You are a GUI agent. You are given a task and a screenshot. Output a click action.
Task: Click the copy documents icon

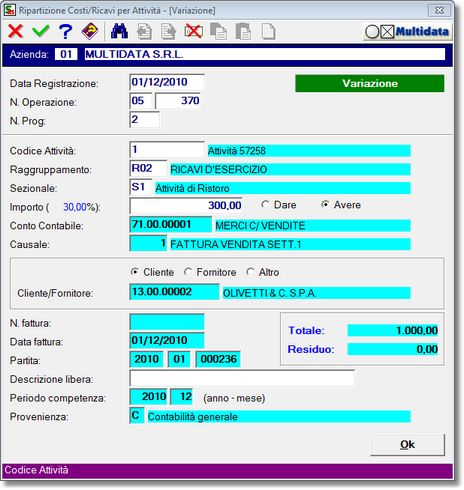point(219,32)
